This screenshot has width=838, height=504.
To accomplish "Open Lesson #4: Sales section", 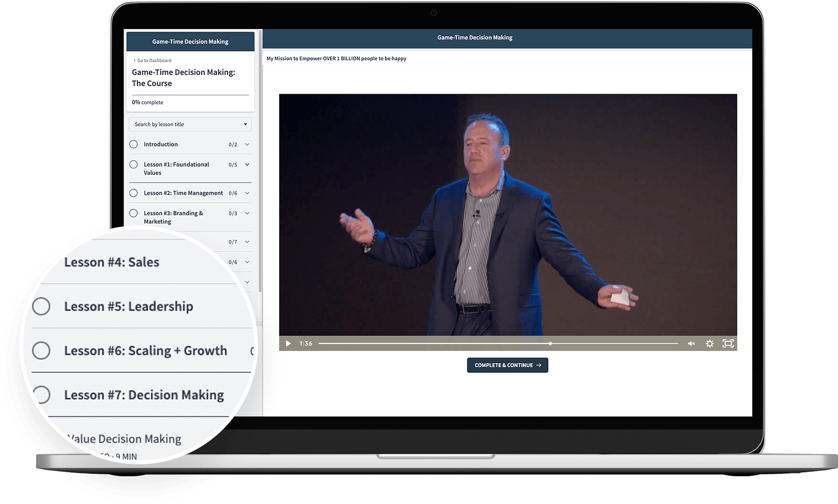I will (112, 262).
